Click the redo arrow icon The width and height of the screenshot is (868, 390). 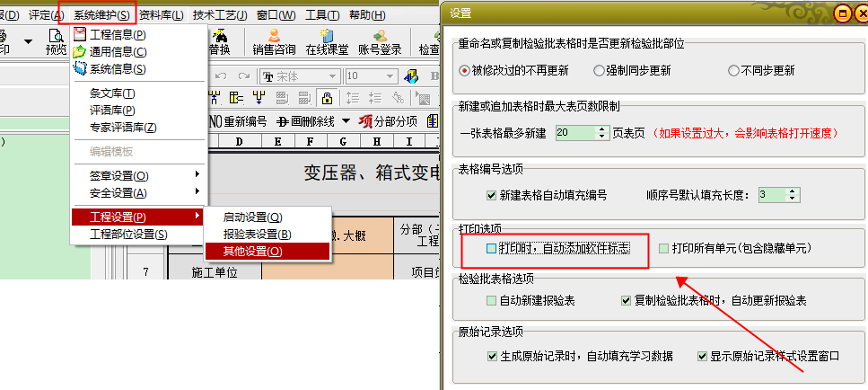coord(243,75)
